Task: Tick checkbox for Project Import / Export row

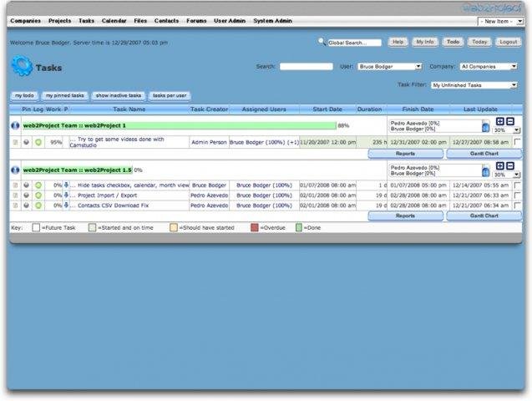Action: click(x=518, y=195)
